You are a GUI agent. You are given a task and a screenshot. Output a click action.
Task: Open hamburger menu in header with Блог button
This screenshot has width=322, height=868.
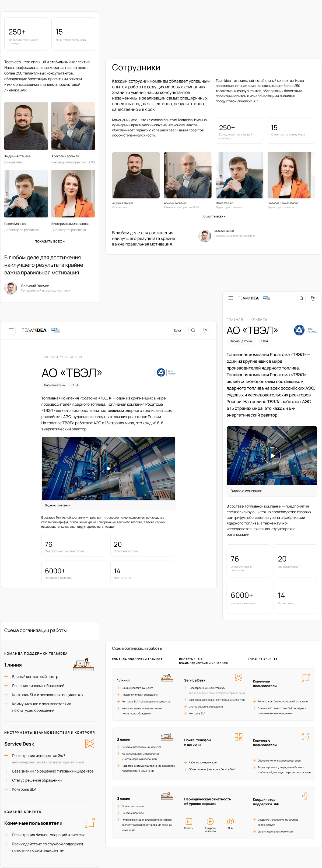tap(11, 330)
